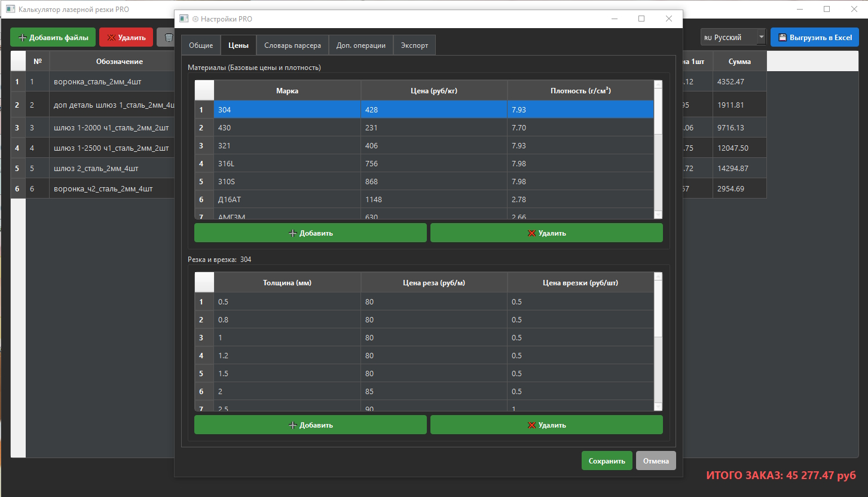Select the '316L' material cell
Screen dimensions: 868x497
(x=287, y=163)
